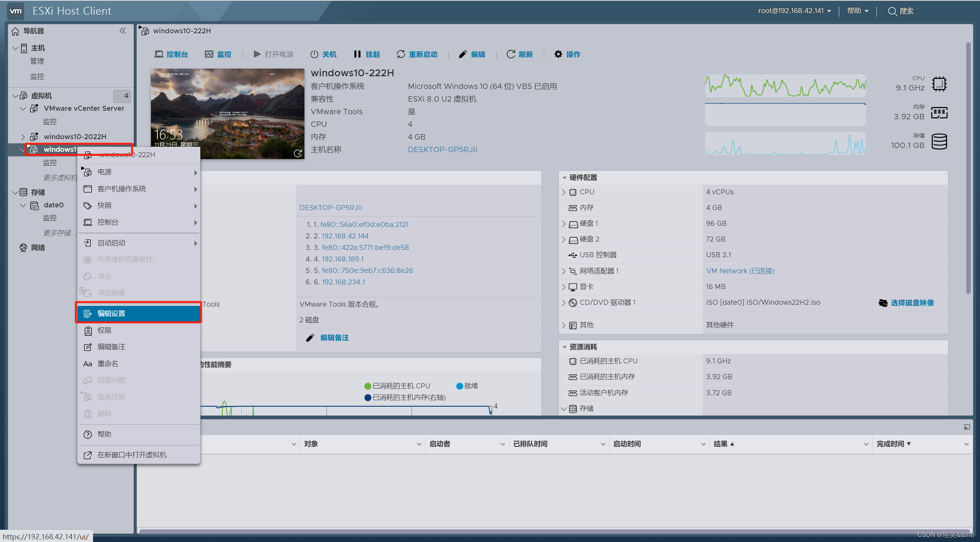Collapse the Hardware configuration (硬件配置) section

click(564, 177)
